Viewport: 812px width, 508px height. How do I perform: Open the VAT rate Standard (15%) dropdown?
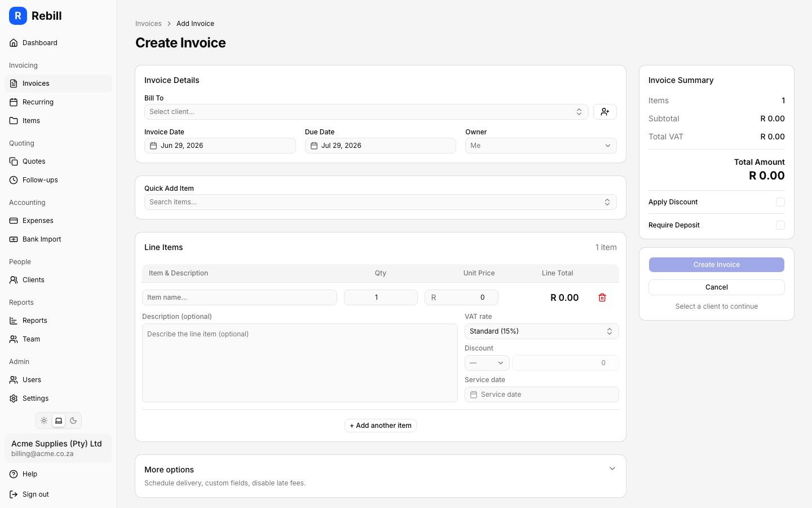point(541,331)
